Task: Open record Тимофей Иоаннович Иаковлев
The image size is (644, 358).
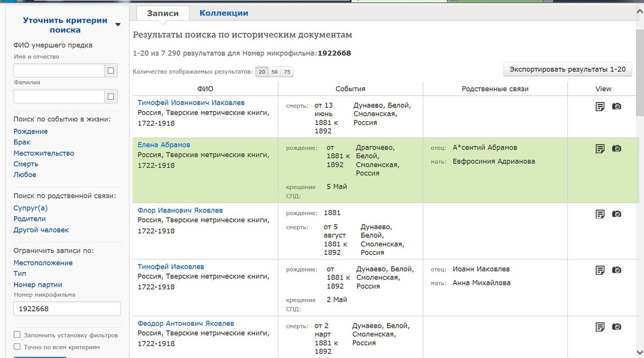Action: (x=191, y=103)
